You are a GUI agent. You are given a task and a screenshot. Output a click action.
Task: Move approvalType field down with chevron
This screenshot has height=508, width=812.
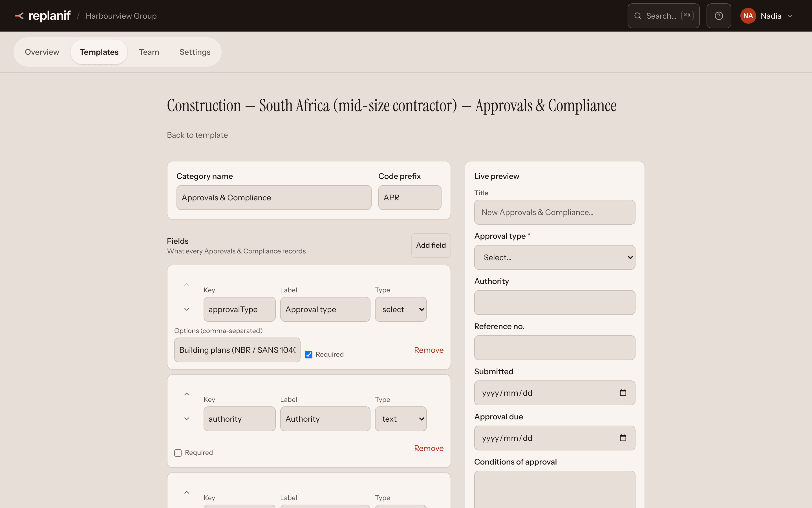click(x=187, y=309)
